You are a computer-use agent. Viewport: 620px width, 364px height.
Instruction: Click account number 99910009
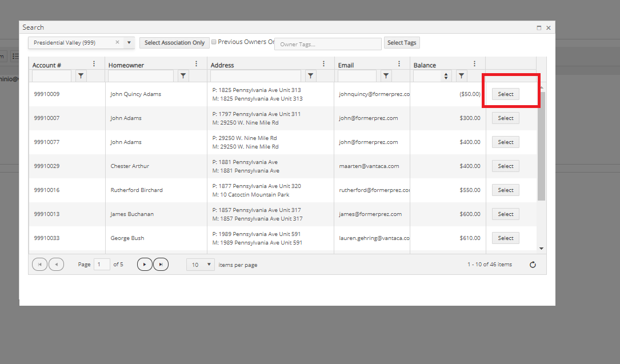(x=47, y=94)
